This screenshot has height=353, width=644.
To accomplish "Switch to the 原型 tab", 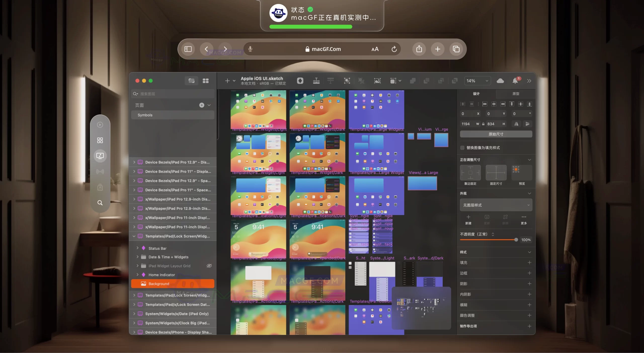I will pos(516,94).
